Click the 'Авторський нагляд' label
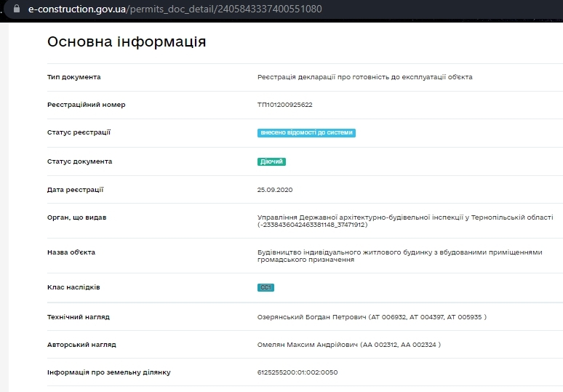This screenshot has width=563, height=392. 81,345
